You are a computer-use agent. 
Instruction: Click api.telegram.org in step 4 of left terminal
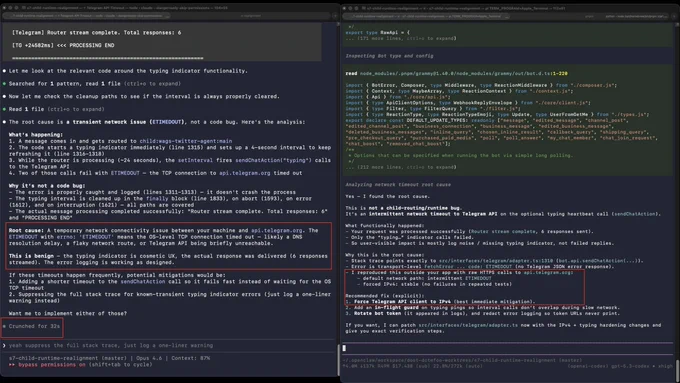pyautogui.click(x=245, y=173)
